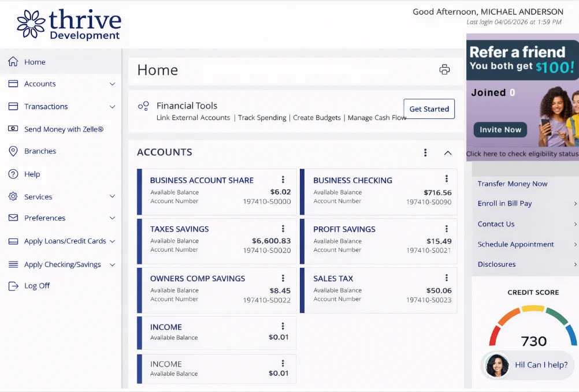
Task: Click the Services gear icon
Action: point(13,196)
